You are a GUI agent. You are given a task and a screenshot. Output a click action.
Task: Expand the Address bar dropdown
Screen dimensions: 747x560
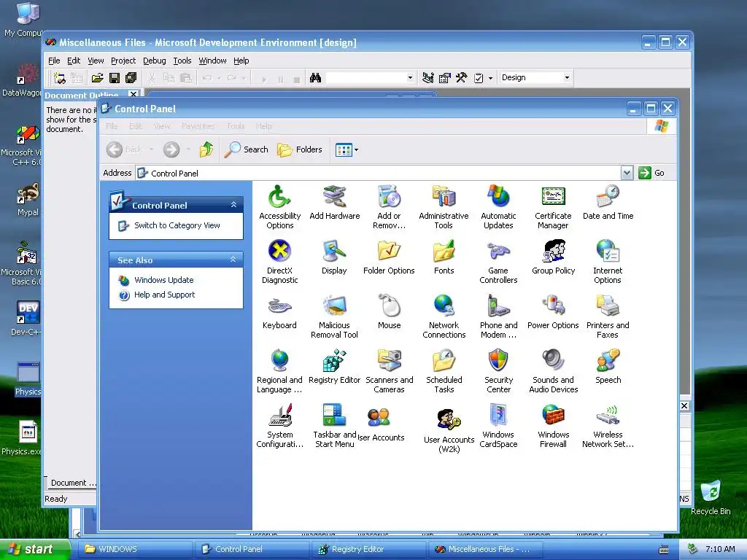click(627, 173)
